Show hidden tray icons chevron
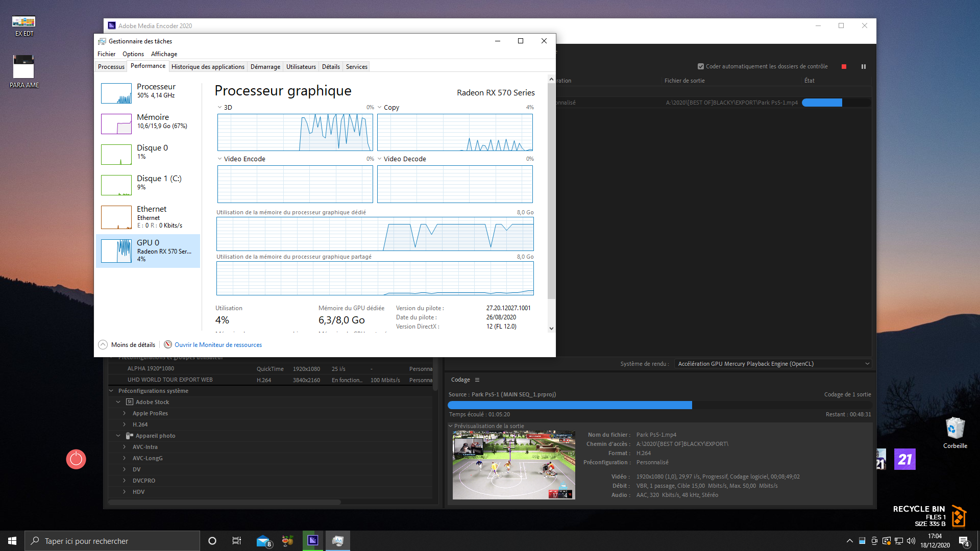980x551 pixels. point(849,541)
